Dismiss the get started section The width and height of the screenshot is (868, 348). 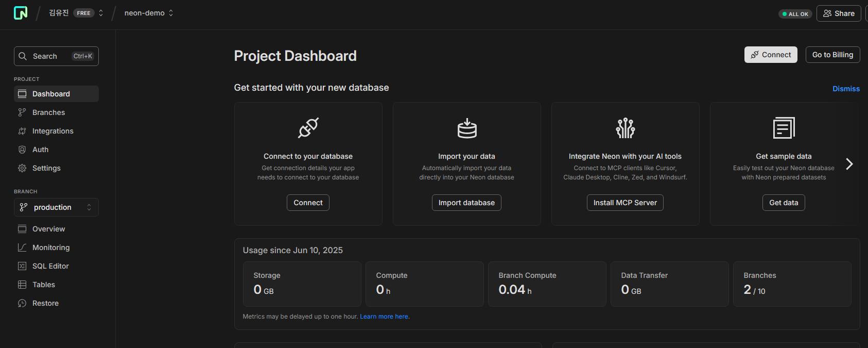[x=846, y=89]
